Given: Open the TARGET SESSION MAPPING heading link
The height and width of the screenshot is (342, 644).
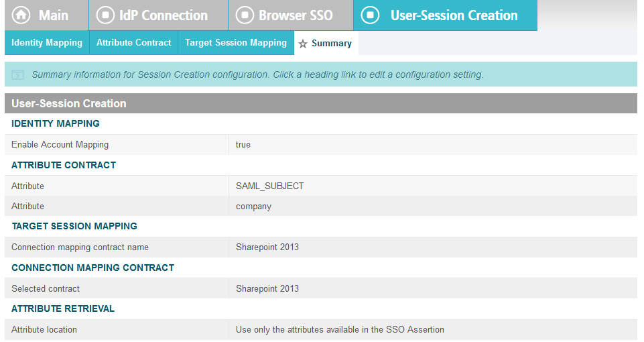Looking at the screenshot, I should tap(74, 226).
